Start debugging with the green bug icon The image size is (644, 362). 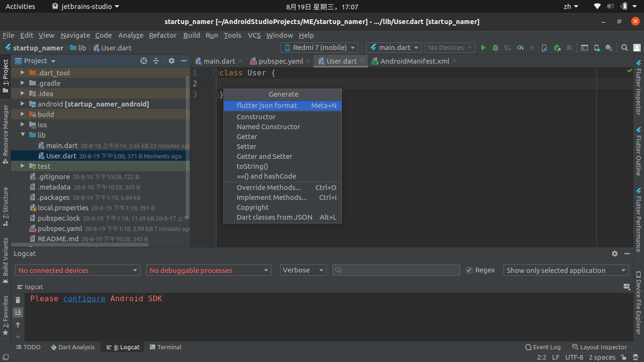click(x=495, y=48)
